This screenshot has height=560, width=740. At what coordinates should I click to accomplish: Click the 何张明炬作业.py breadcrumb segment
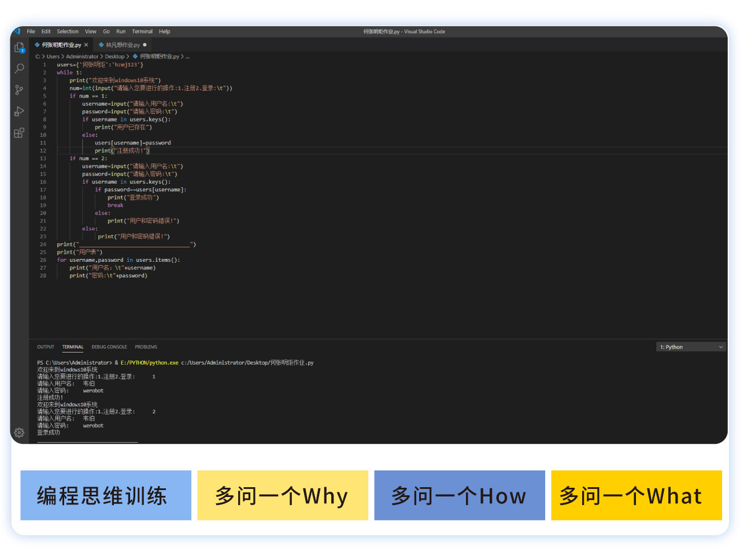point(160,57)
